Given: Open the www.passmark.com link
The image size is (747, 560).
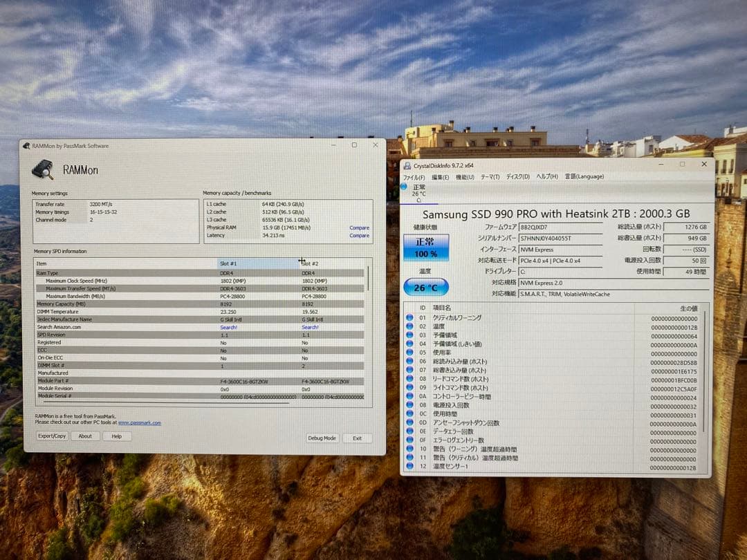Looking at the screenshot, I should point(139,421).
